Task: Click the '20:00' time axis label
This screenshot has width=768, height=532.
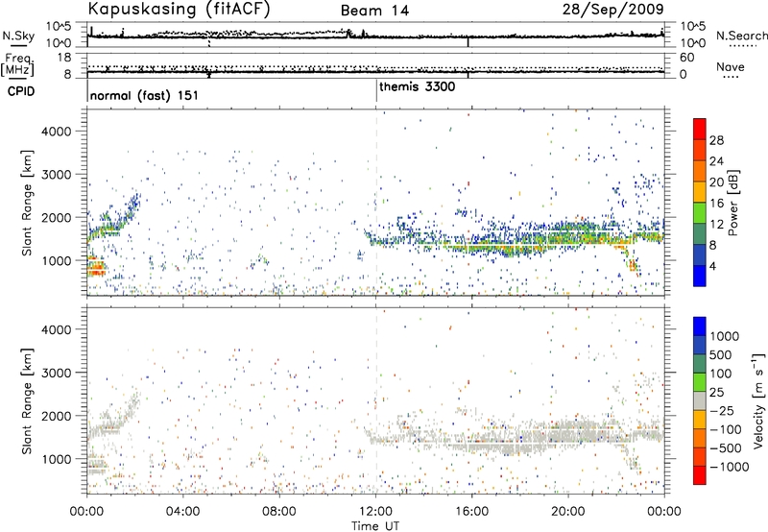Action: coord(568,512)
